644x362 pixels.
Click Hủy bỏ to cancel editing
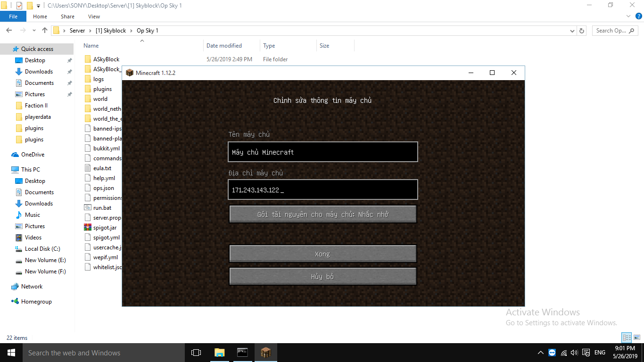(322, 276)
